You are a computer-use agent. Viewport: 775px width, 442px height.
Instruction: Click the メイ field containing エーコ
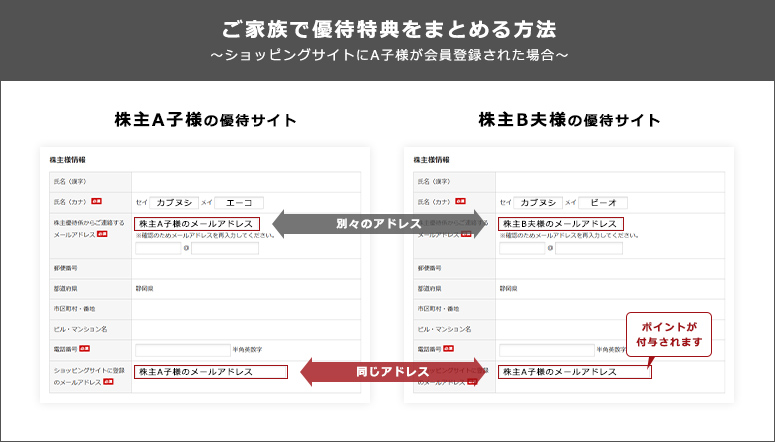pos(239,203)
